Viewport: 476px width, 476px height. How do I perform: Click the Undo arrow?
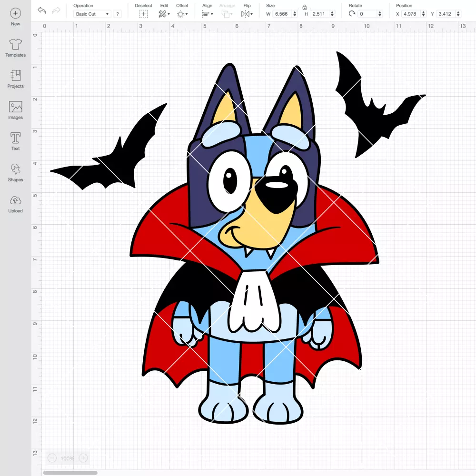[42, 10]
